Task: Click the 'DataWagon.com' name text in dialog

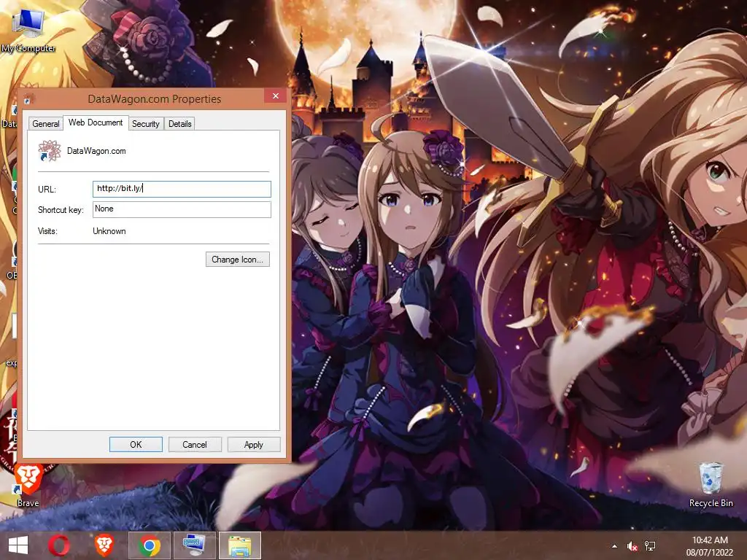Action: coord(96,151)
